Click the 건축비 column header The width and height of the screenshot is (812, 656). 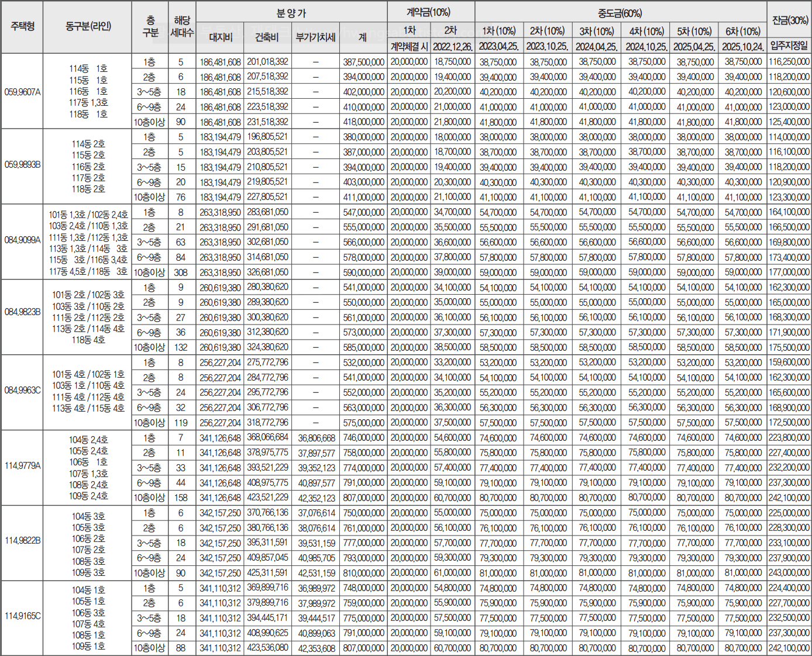pyautogui.click(x=267, y=38)
